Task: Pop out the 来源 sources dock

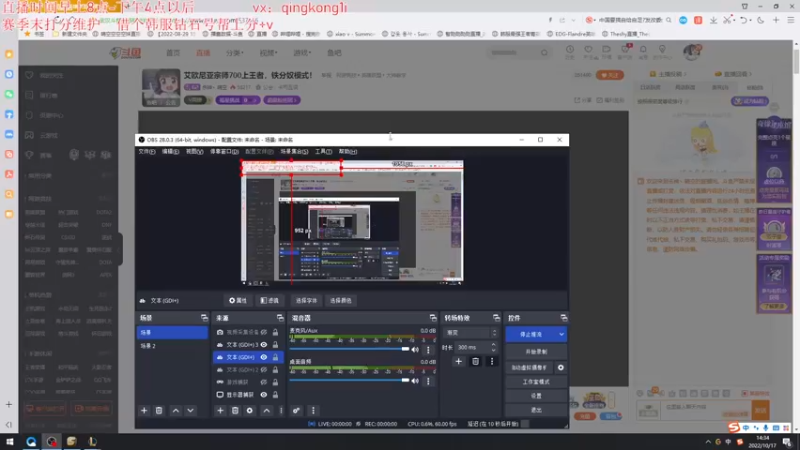Action: (280, 318)
